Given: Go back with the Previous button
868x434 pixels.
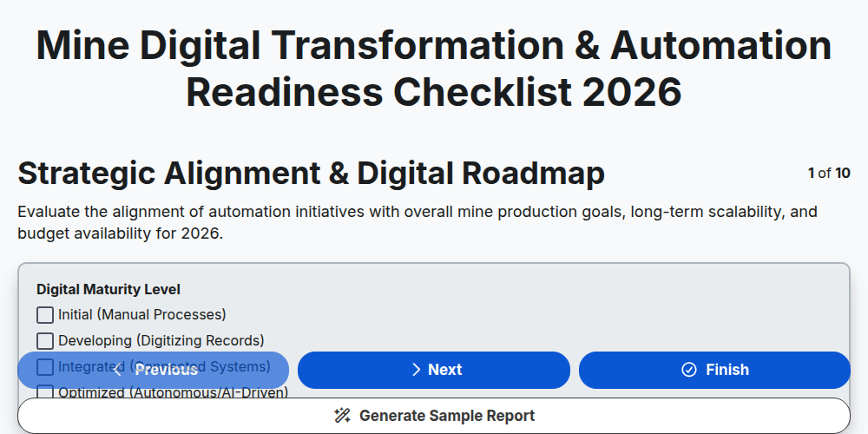Looking at the screenshot, I should (154, 370).
